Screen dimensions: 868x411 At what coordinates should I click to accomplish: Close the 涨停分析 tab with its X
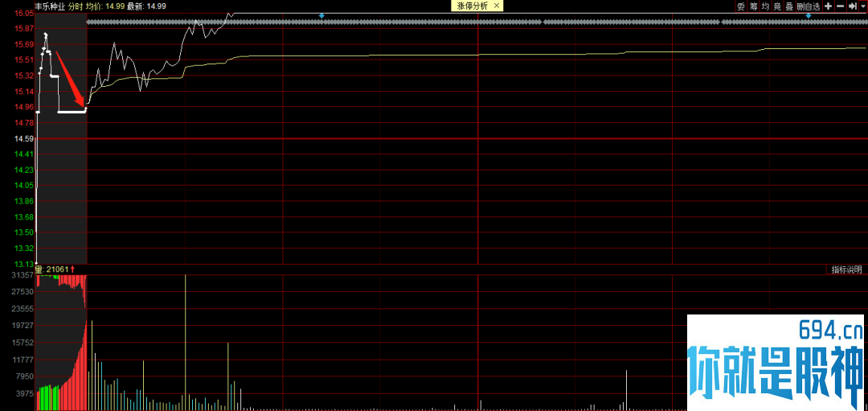[x=496, y=6]
